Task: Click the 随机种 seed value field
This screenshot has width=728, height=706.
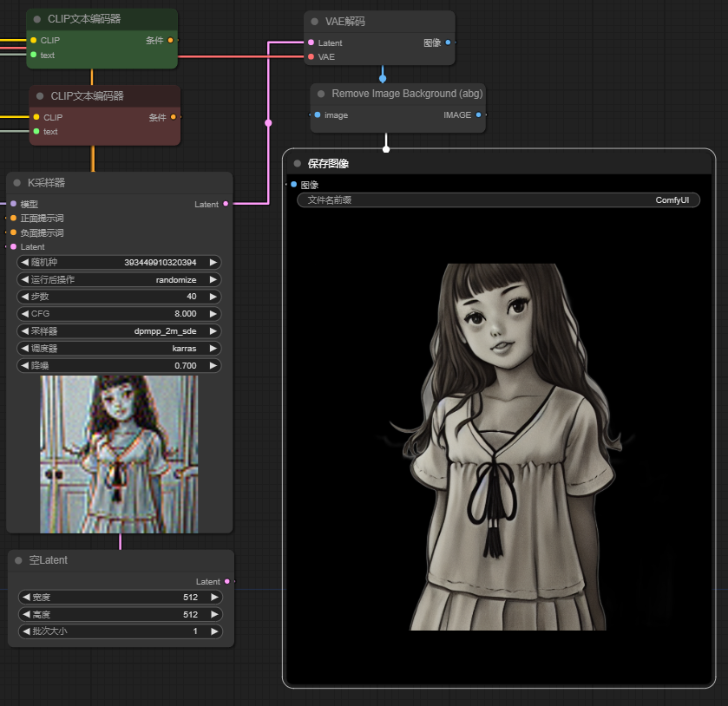Action: click(x=119, y=262)
